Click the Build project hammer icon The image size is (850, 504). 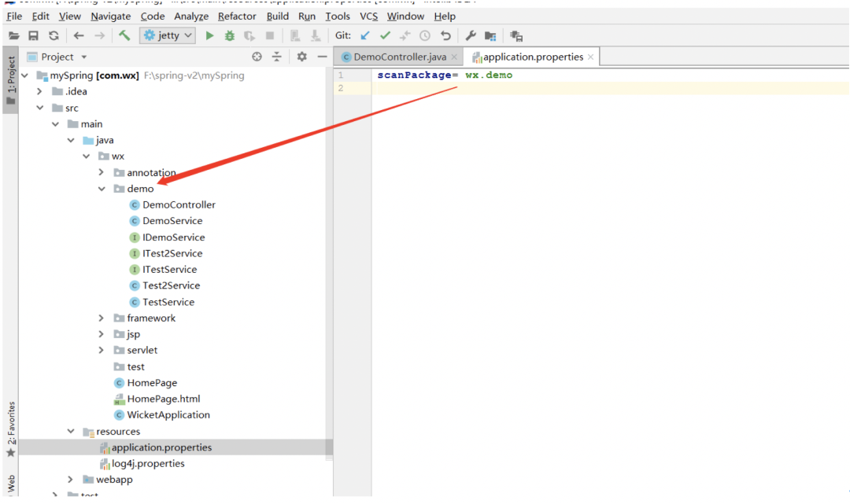point(124,35)
